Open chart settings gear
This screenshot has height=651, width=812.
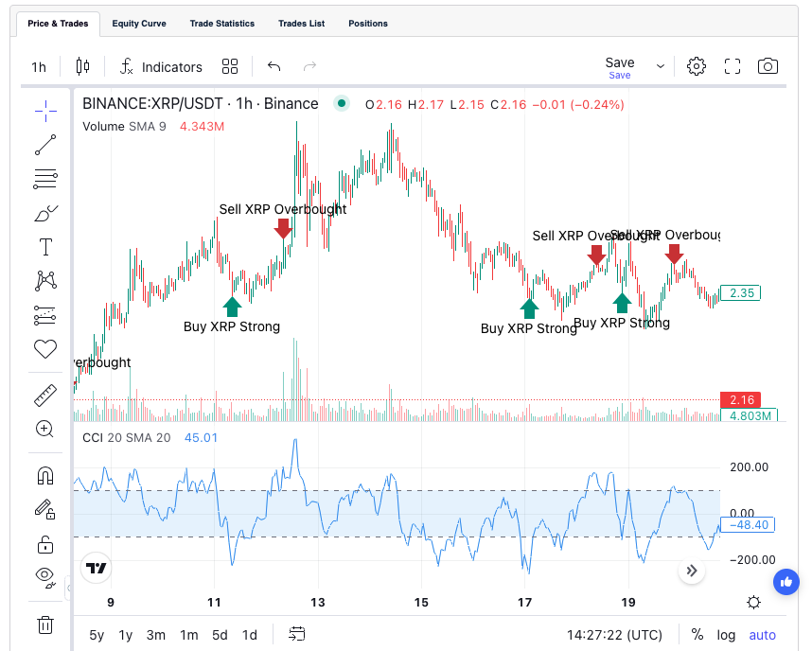[x=696, y=66]
